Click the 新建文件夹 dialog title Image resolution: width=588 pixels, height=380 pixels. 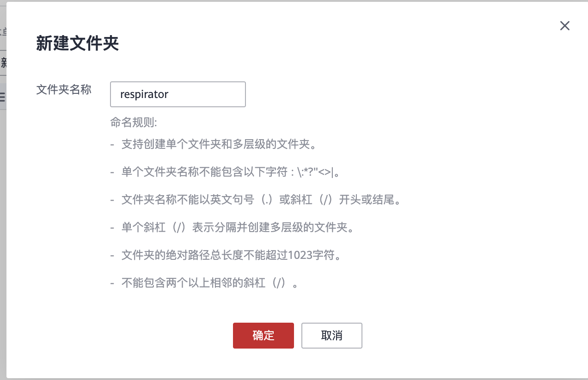point(77,43)
